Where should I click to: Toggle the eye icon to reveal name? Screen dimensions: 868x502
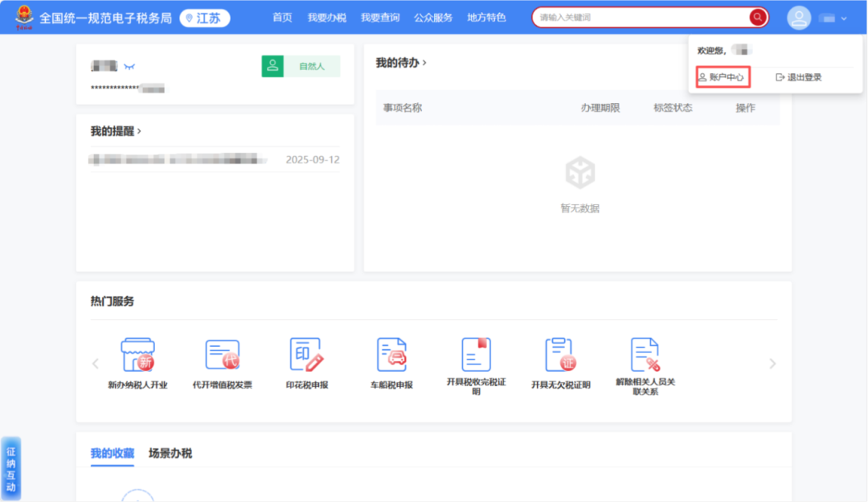pos(129,66)
